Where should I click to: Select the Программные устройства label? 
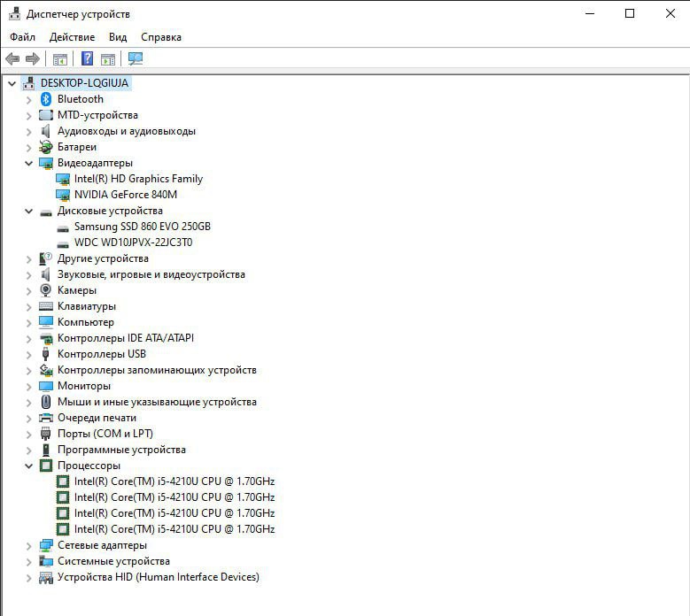coord(121,450)
